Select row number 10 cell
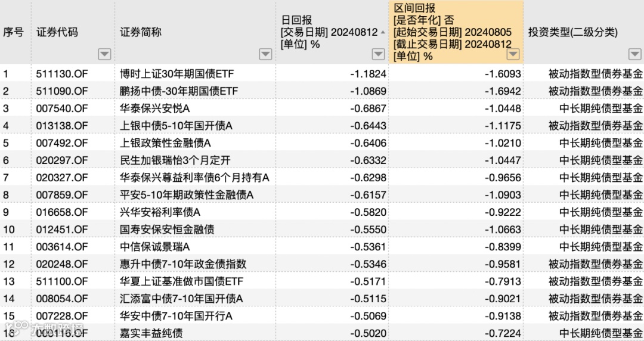 tap(8, 230)
